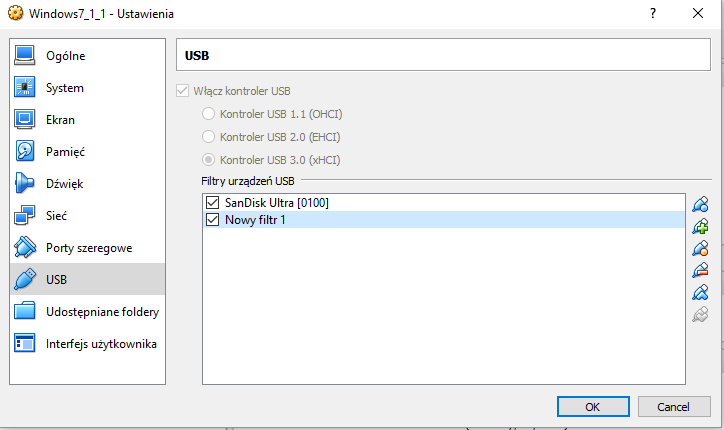Open the Pamięć storage settings

[x=65, y=152]
